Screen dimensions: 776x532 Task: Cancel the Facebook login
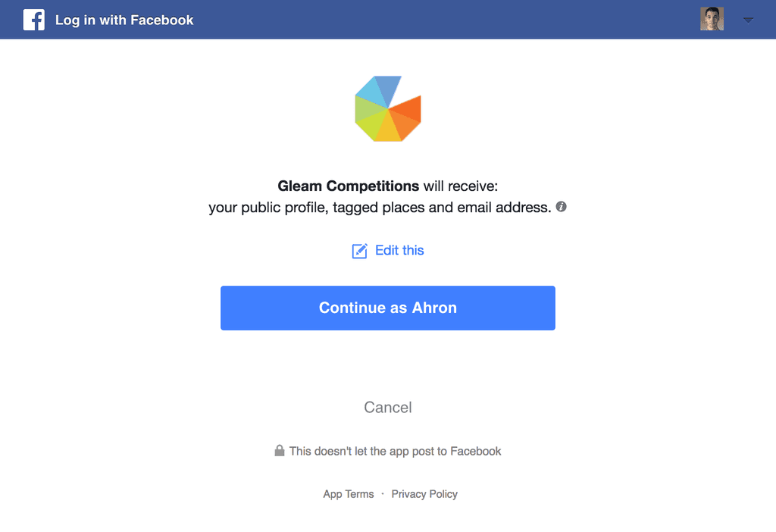[x=388, y=407]
